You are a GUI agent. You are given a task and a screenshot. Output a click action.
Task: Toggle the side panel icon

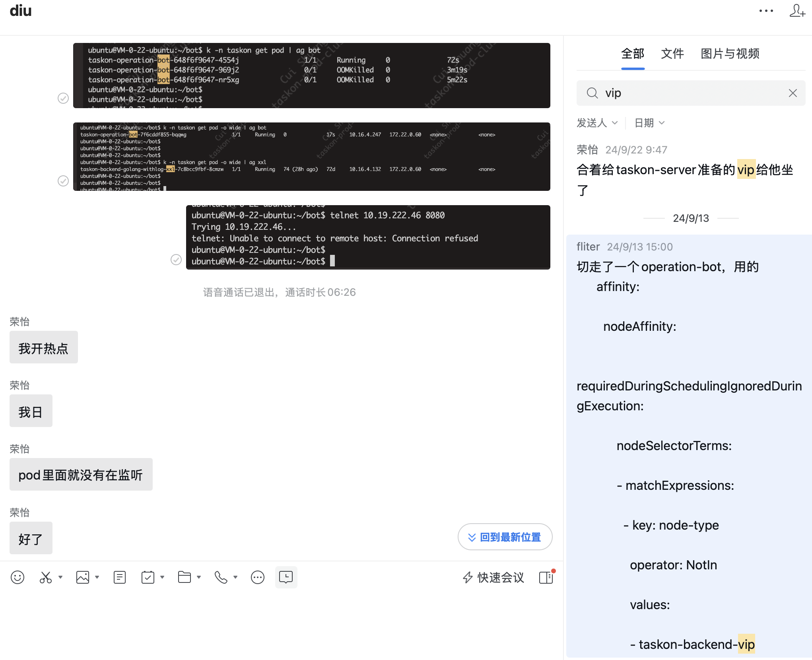[546, 577]
